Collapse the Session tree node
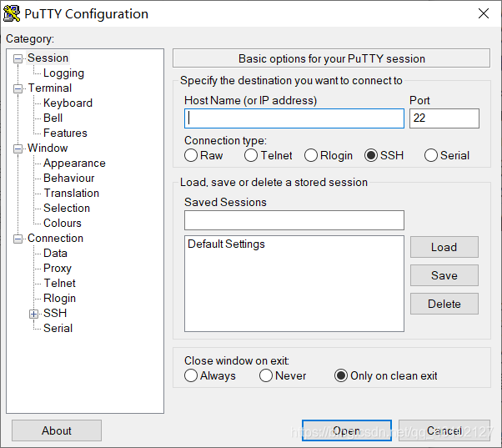The height and width of the screenshot is (448, 502). point(18,58)
